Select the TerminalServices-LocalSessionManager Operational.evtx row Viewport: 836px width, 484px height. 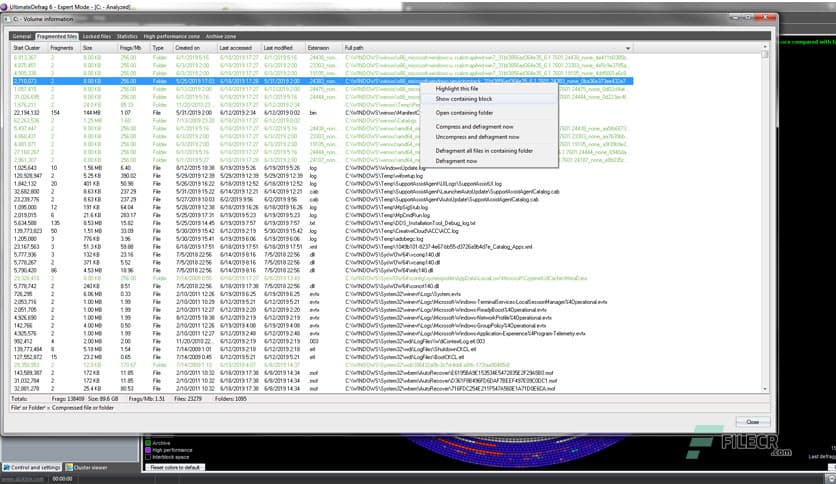point(323,302)
